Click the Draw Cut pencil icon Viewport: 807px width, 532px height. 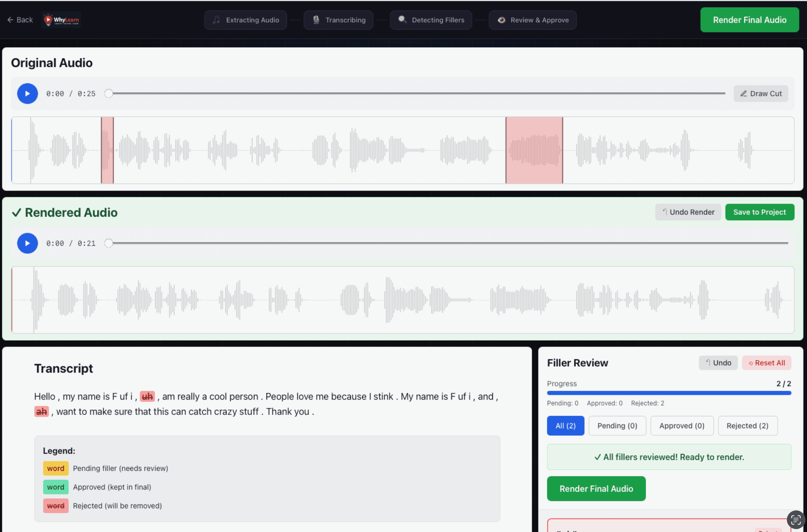point(744,93)
